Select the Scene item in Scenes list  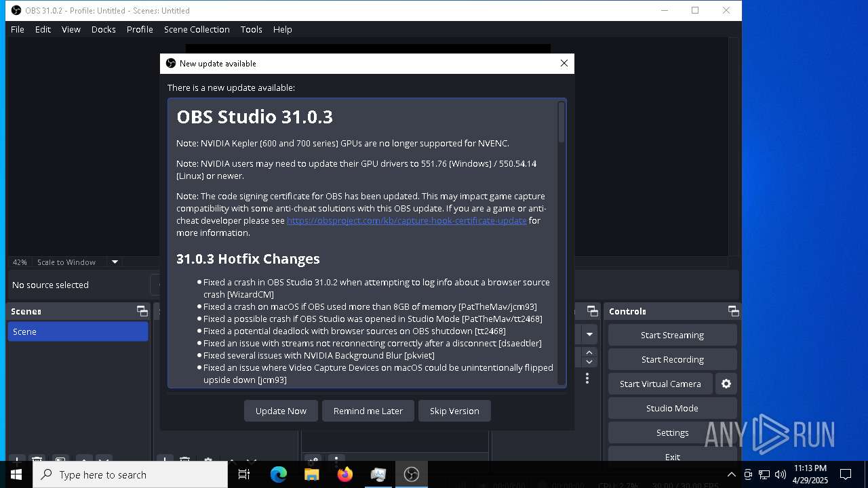tap(78, 331)
